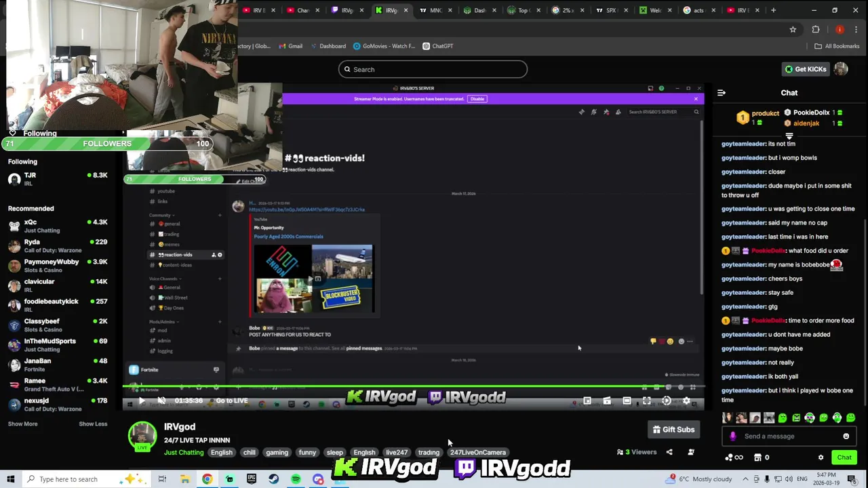Unmute the stream volume
This screenshot has width=868, height=488.
coord(161,401)
